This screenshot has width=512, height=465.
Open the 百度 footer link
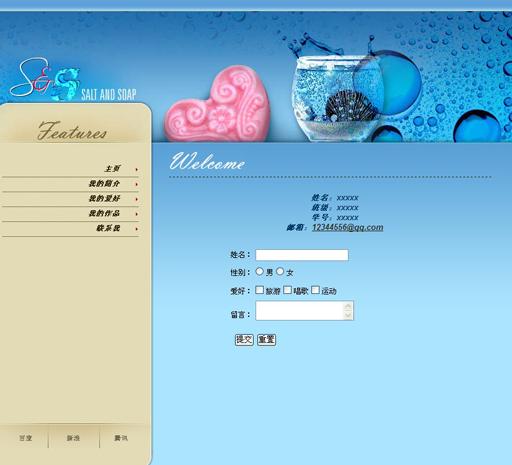tap(25, 438)
